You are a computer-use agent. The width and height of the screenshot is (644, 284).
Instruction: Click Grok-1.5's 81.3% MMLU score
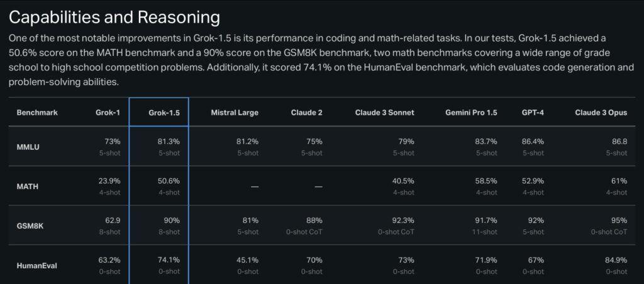(168, 142)
